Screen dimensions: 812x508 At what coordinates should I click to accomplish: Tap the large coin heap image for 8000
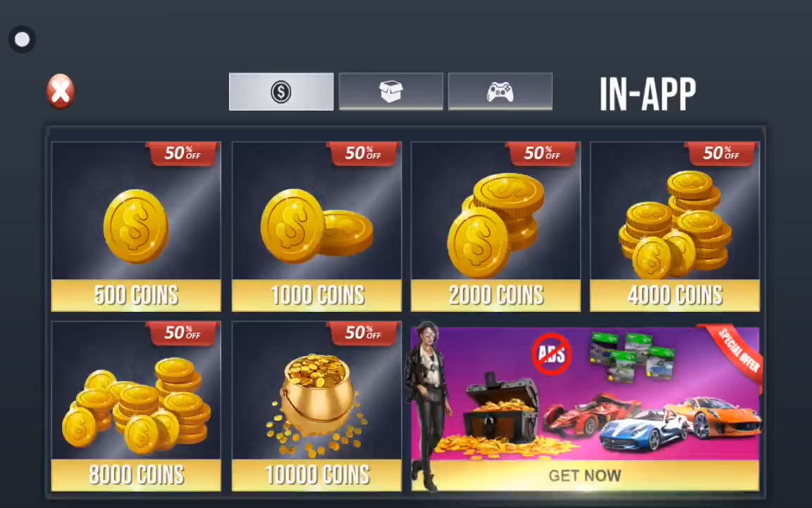[x=136, y=406]
